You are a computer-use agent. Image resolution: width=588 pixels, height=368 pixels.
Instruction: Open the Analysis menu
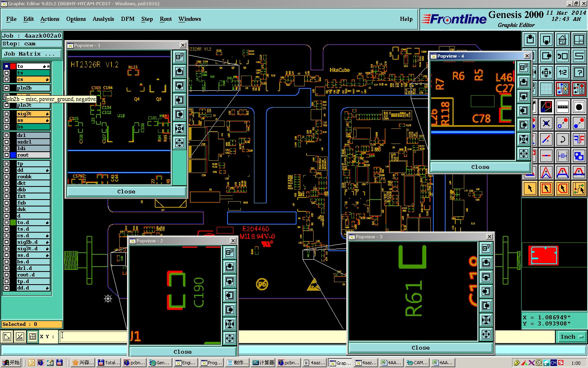click(103, 19)
